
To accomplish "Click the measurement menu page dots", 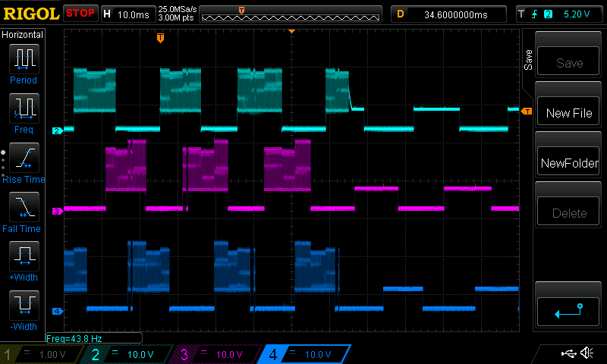I will 3,164.
